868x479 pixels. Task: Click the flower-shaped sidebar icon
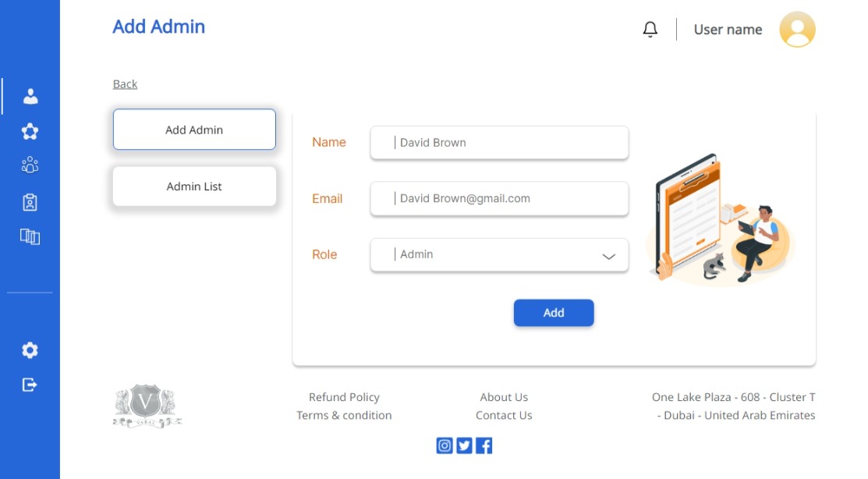click(30, 131)
